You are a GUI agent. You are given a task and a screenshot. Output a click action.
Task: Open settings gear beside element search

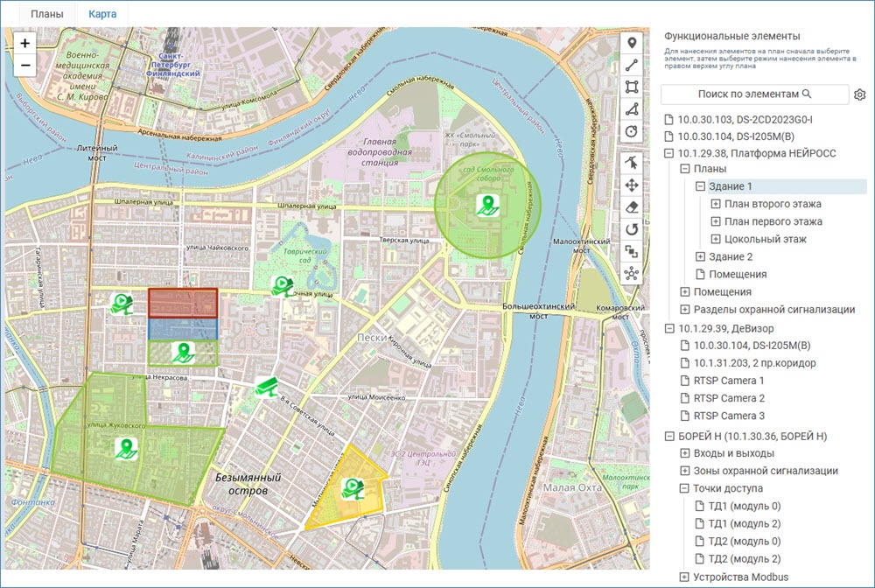pos(859,94)
